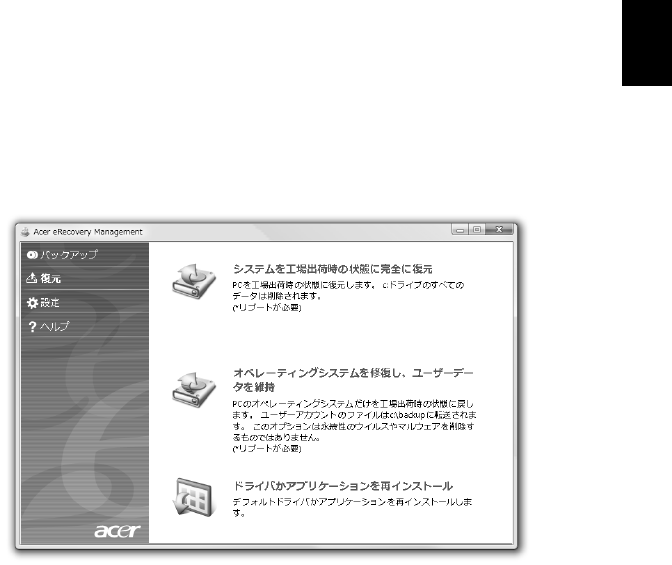This screenshot has height=565, width=672.
Task: Click the OS repair drive icon
Action: (194, 390)
